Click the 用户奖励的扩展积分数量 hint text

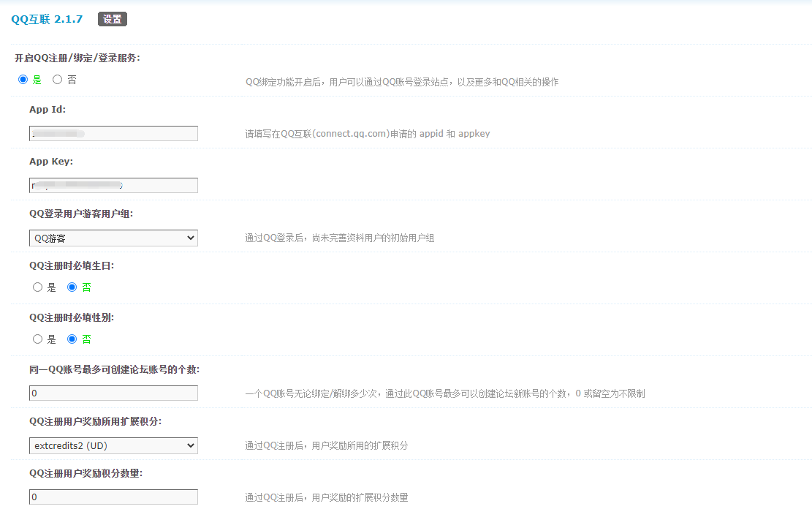coord(327,497)
